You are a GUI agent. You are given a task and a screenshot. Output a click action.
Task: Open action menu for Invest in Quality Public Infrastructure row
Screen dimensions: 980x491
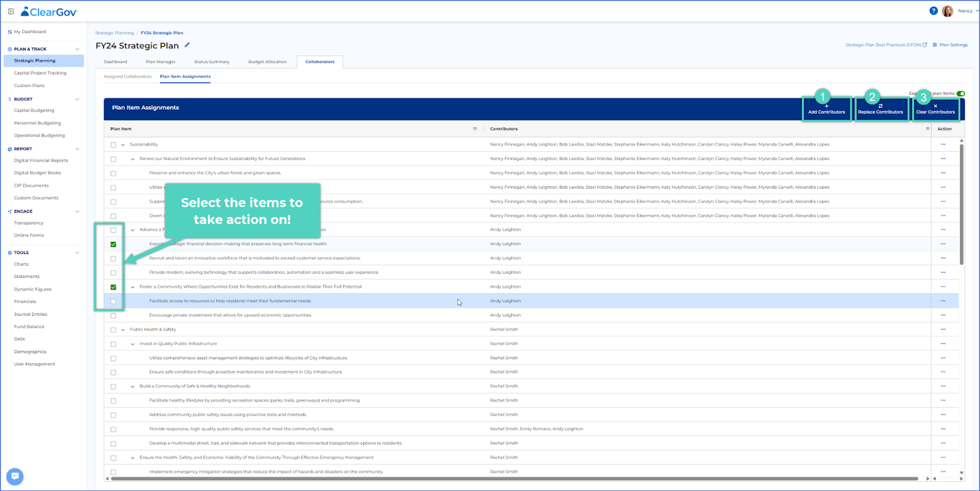point(943,343)
